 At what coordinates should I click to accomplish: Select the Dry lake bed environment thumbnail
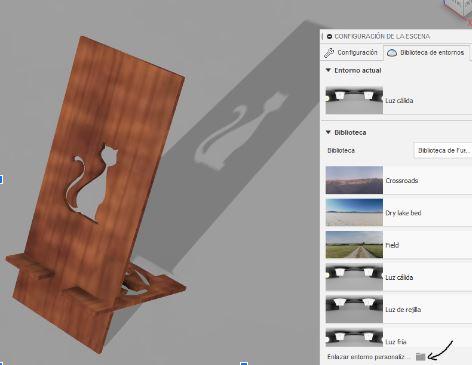pyautogui.click(x=354, y=212)
